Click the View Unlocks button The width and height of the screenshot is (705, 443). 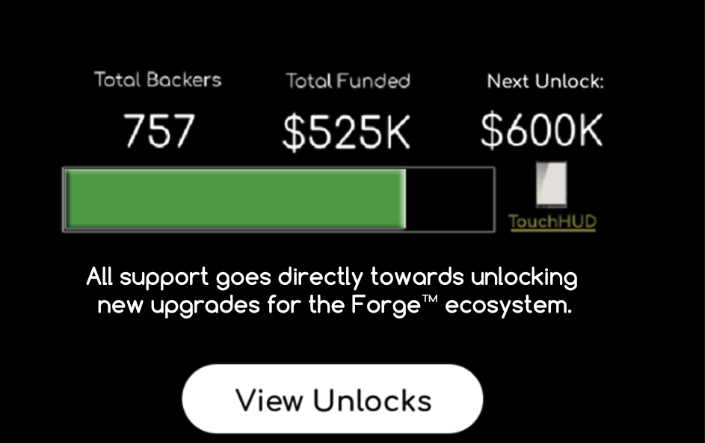tap(332, 399)
